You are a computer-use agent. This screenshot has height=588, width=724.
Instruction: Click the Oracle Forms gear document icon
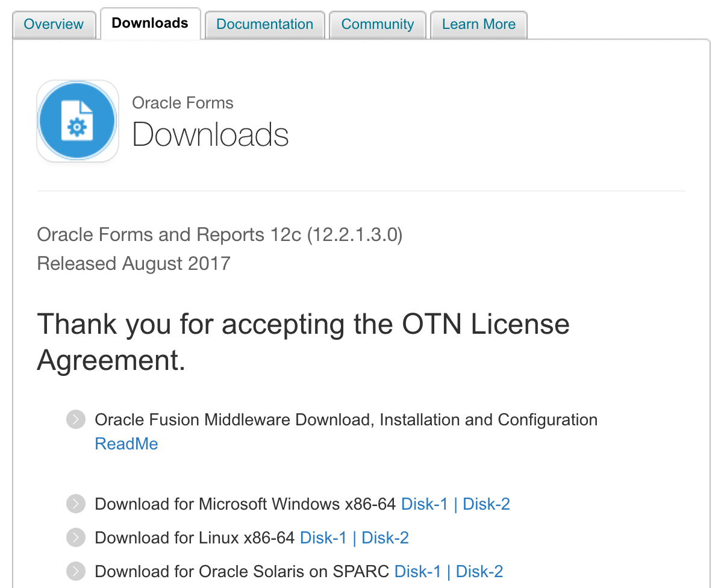click(x=77, y=121)
